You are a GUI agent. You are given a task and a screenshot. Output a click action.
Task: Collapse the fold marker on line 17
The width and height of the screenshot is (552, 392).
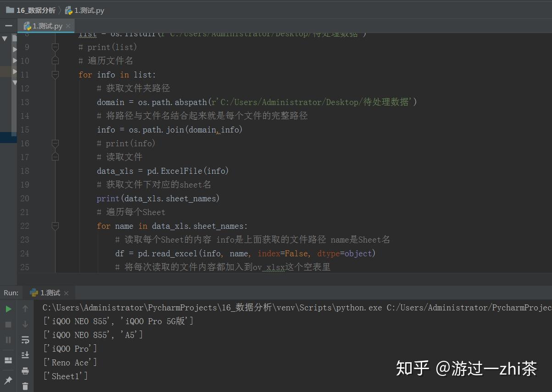tap(55, 157)
